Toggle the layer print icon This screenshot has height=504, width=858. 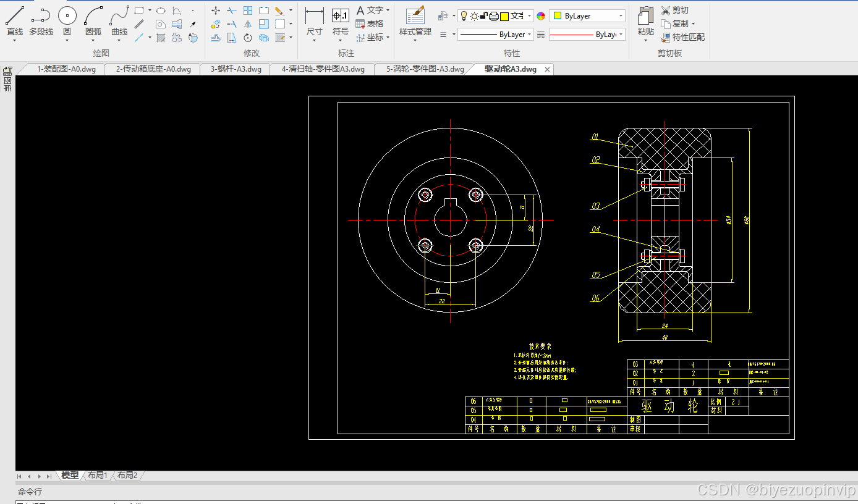pos(493,16)
